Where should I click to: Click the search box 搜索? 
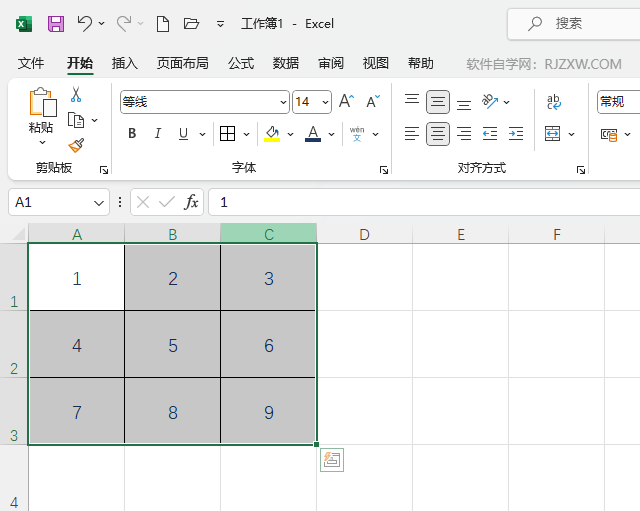(x=573, y=24)
